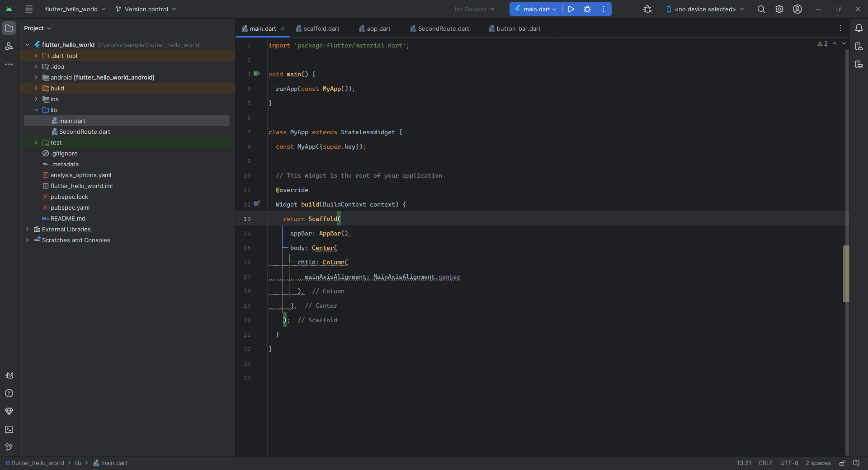Click the MainAxisAlignment.center code text
The width and height of the screenshot is (868, 470).
coord(416,277)
